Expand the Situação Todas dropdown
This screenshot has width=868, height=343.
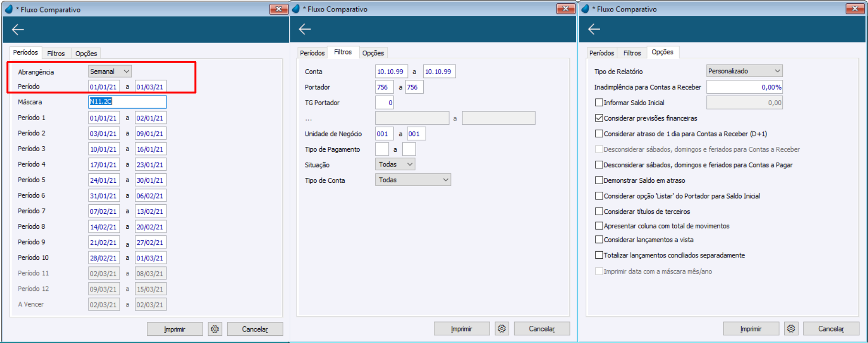coord(395,164)
